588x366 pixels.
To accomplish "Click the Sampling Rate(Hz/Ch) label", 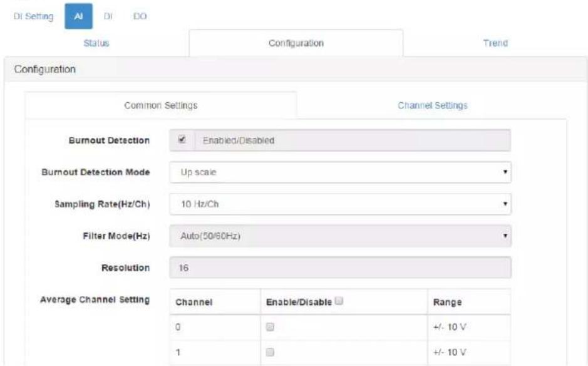I will 102,204.
